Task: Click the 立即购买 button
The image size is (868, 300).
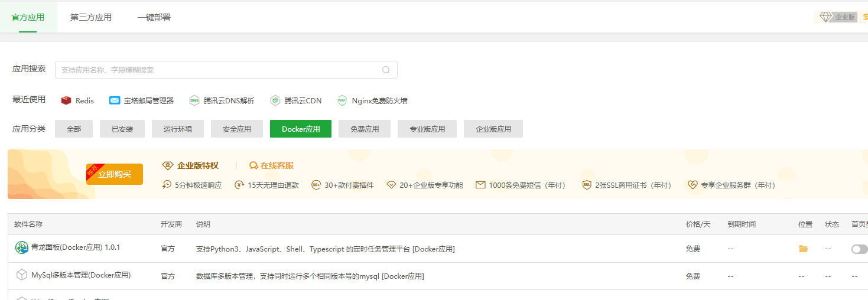Action: pos(115,174)
